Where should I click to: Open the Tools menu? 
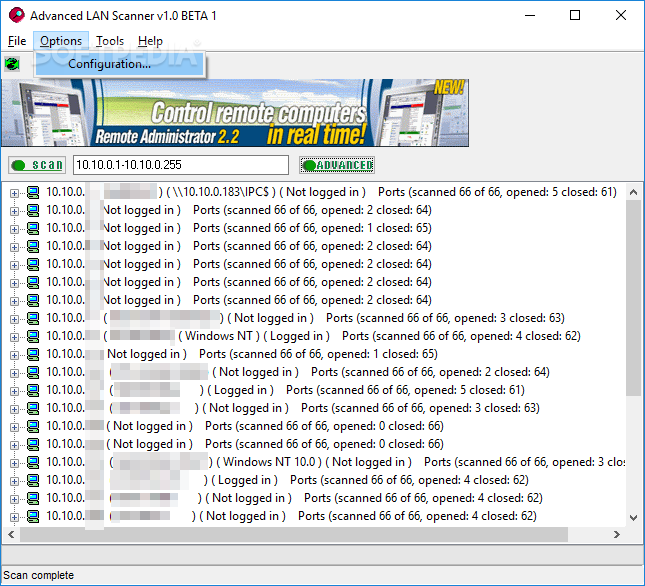(110, 41)
